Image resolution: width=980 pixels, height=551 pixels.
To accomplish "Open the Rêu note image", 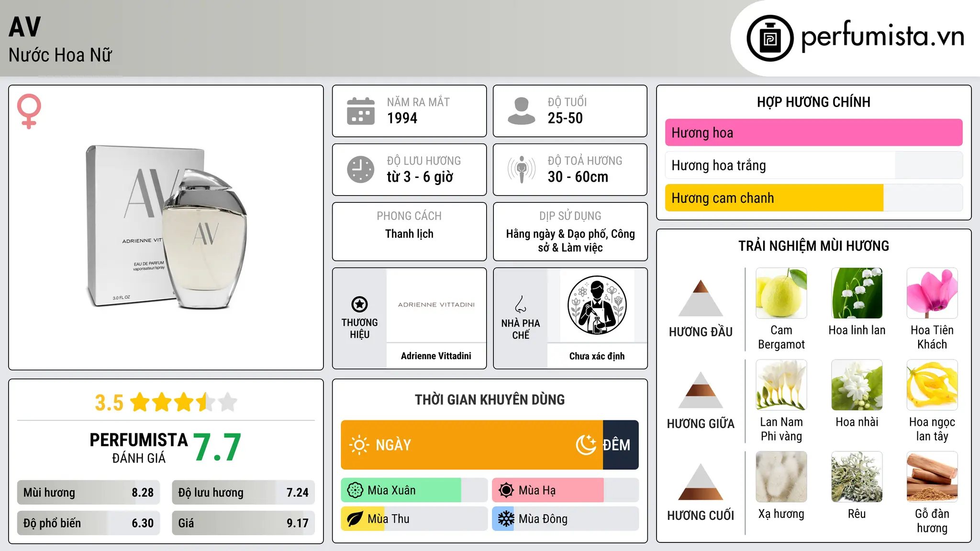I will click(857, 477).
